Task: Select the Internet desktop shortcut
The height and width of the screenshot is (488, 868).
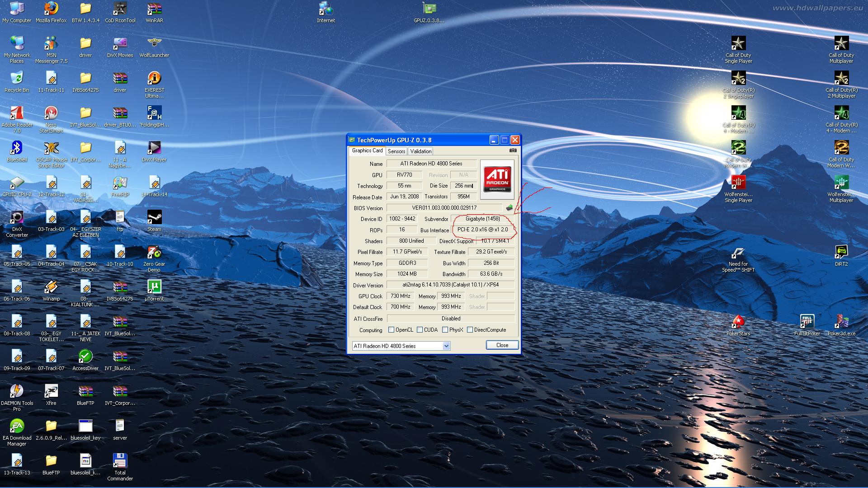Action: 326,12
